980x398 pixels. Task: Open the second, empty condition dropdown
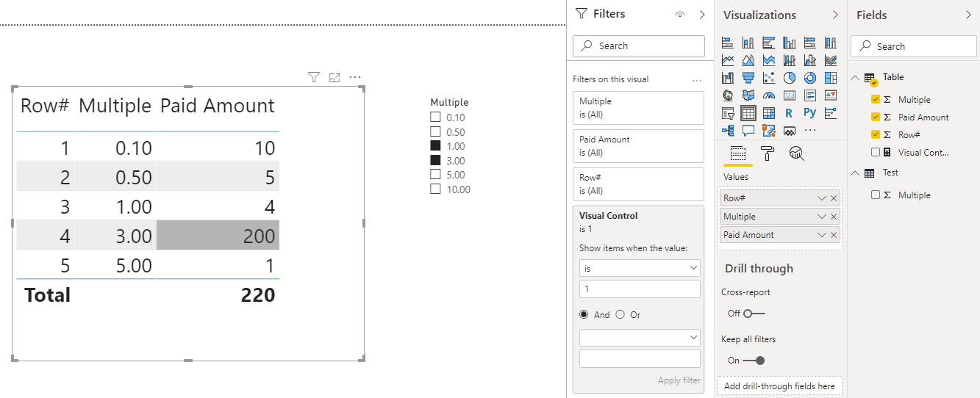pyautogui.click(x=640, y=338)
